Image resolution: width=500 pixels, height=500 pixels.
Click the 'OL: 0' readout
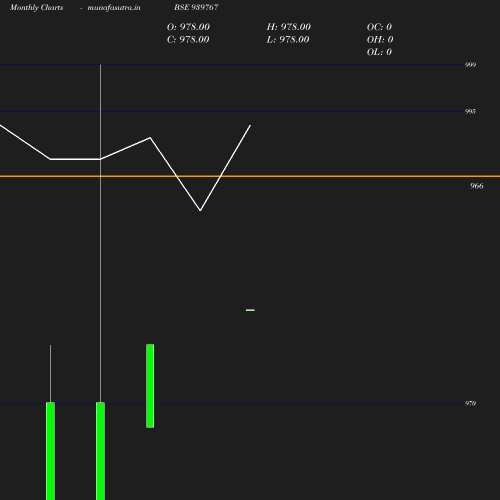379,52
